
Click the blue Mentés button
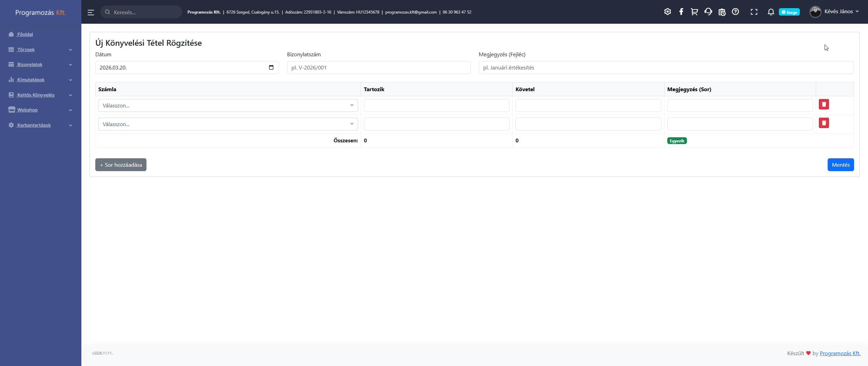pyautogui.click(x=840, y=165)
